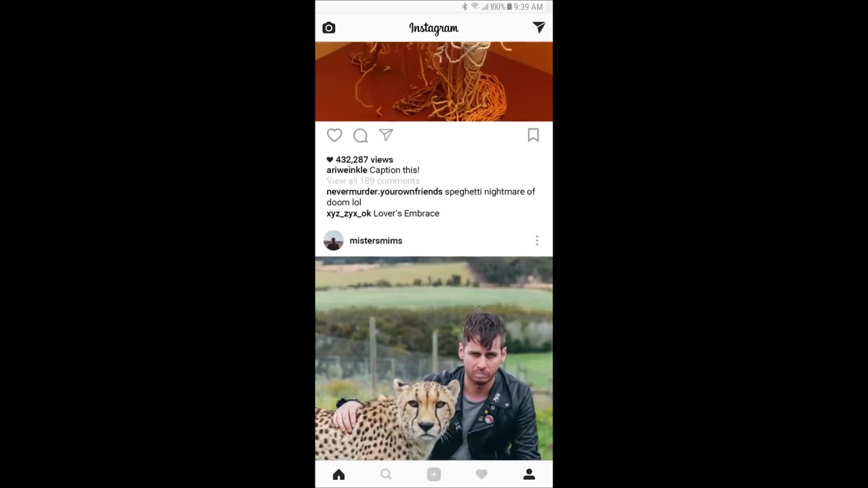This screenshot has width=868, height=488.
Task: Tap the cheetah photo post
Action: pos(434,359)
